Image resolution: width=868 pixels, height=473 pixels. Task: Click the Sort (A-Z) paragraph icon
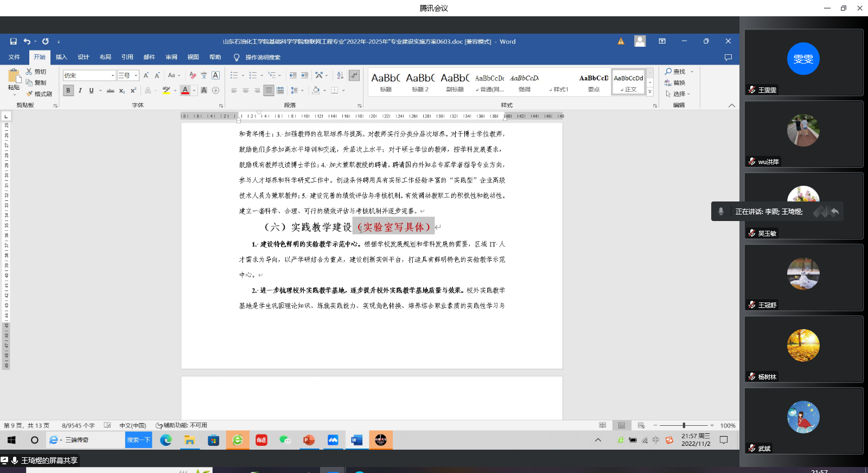point(340,75)
